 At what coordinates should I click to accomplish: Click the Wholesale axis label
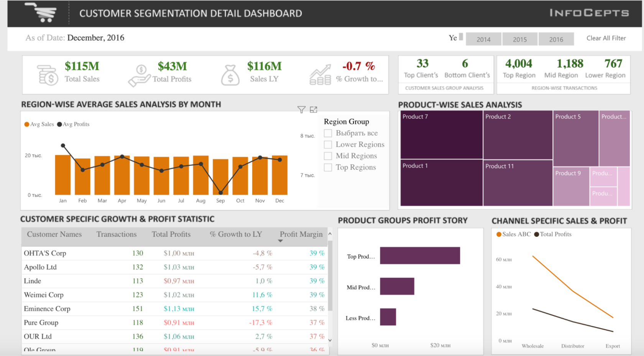coord(532,346)
